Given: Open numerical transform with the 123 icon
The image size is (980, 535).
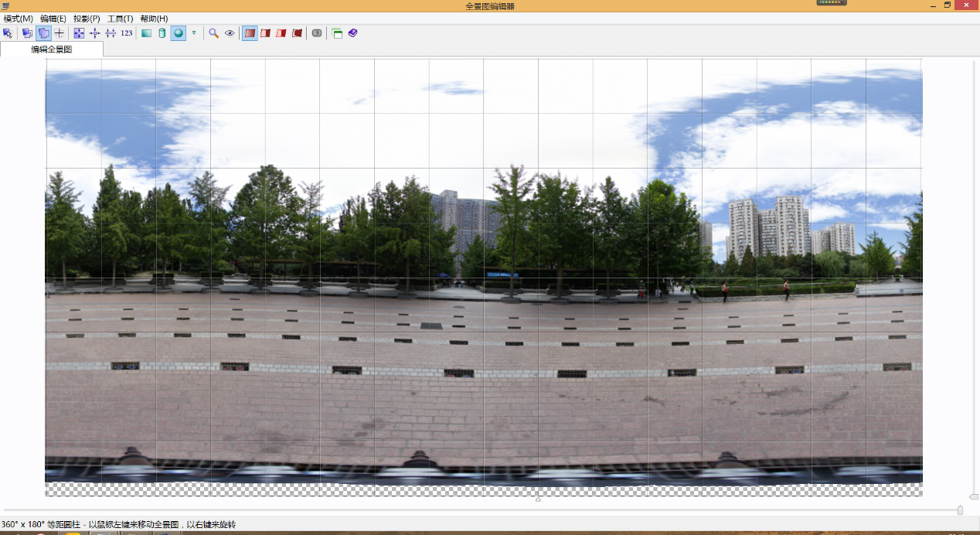Looking at the screenshot, I should (x=127, y=33).
